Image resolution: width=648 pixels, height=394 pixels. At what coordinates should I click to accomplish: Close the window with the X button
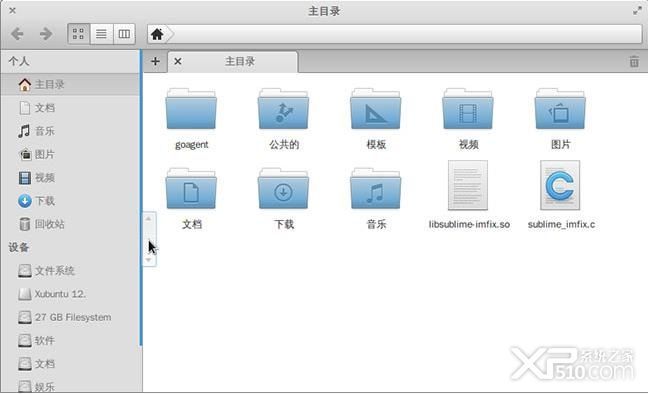click(x=12, y=10)
